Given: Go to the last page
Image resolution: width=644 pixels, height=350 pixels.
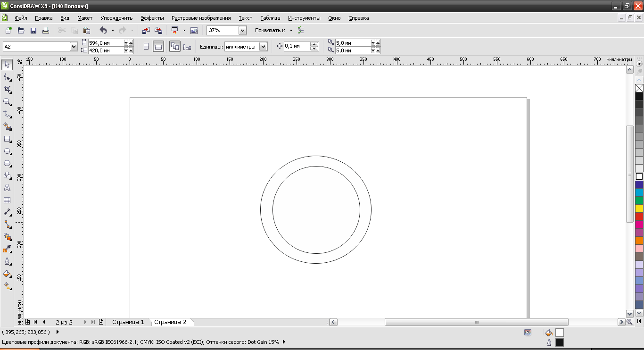Looking at the screenshot, I should coord(93,322).
